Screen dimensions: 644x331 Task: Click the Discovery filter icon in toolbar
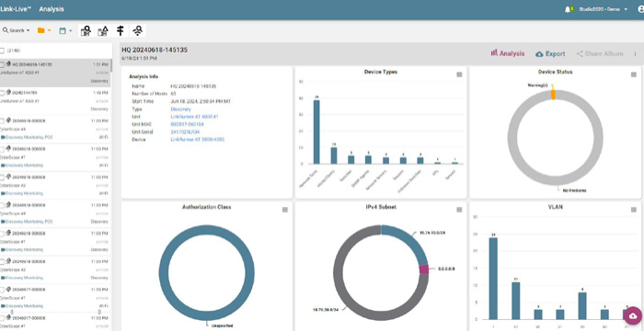click(x=86, y=30)
